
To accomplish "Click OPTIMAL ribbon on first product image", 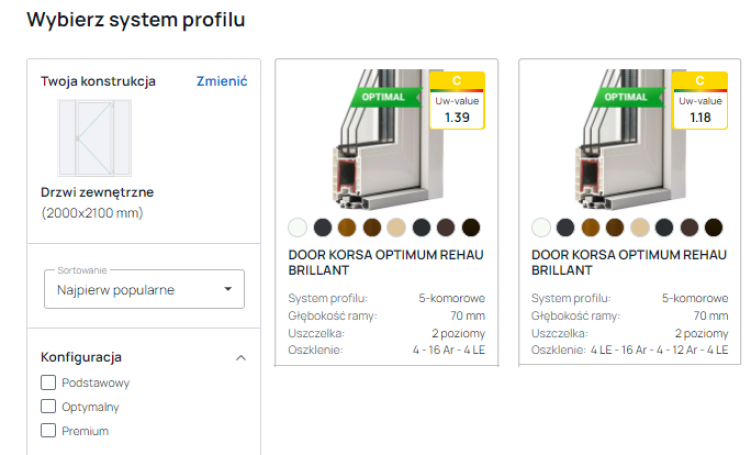I will coord(383,97).
